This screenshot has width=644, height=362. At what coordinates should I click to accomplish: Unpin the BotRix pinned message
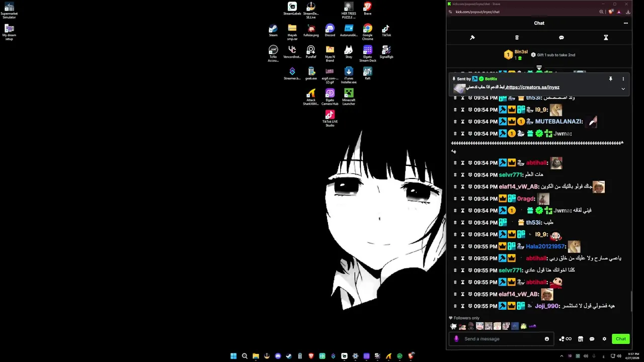(x=610, y=79)
